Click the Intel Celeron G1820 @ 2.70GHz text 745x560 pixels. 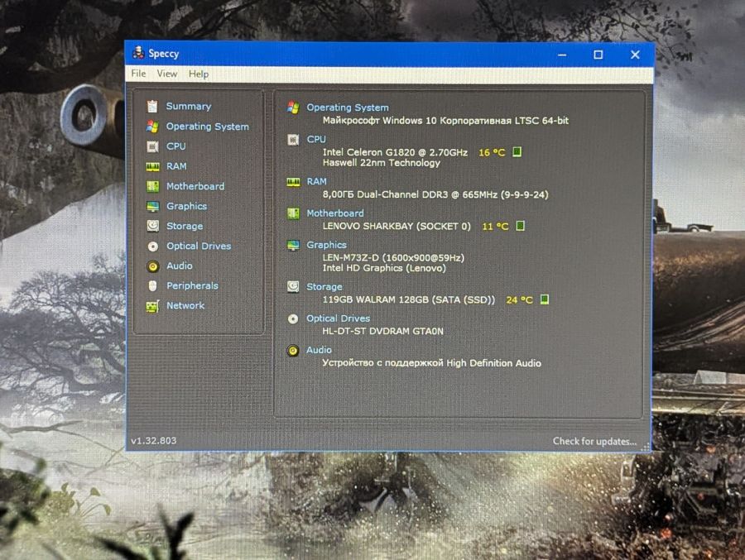coord(395,152)
